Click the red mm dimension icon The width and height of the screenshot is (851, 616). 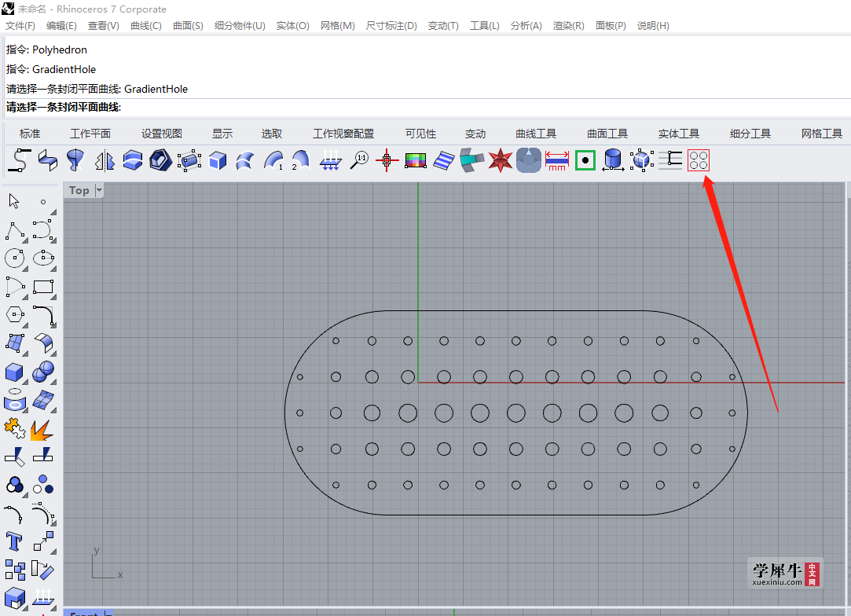click(x=557, y=160)
